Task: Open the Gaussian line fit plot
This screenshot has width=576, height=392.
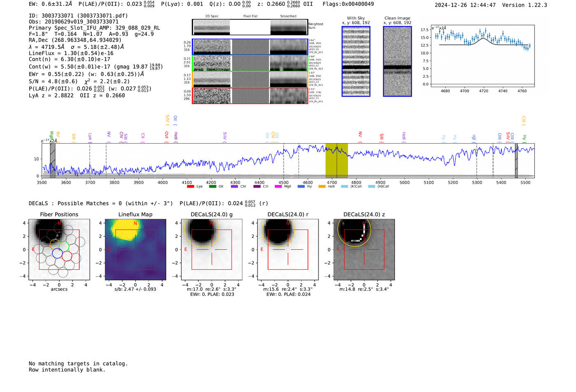Action: pyautogui.click(x=482, y=56)
